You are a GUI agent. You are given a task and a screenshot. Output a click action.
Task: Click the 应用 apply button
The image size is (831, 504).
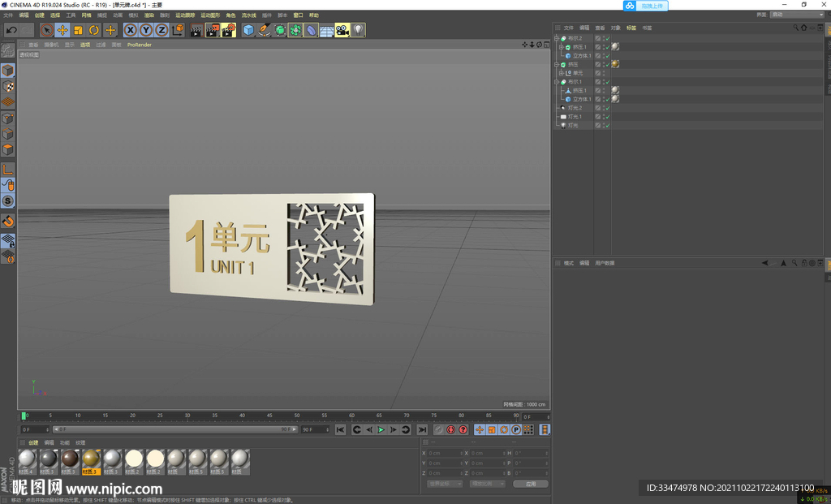click(530, 484)
